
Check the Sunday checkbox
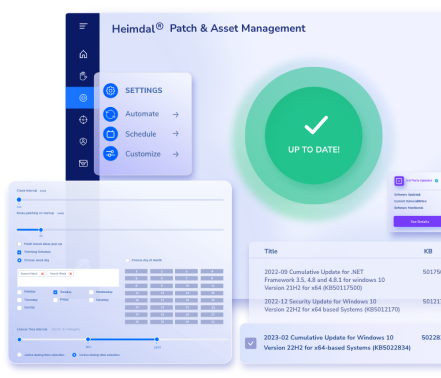(19, 308)
